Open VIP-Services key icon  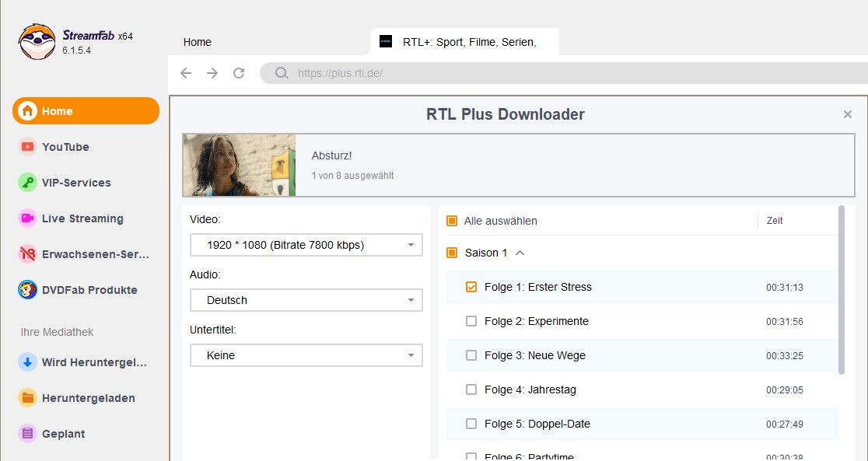28,183
